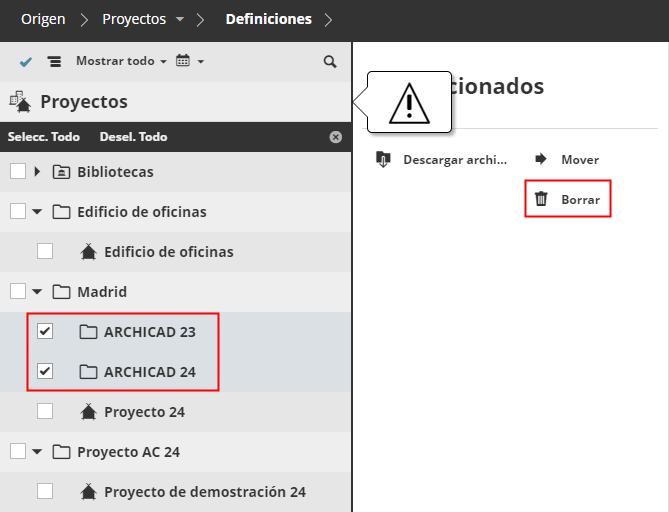Click the Descargar archi... button

click(442, 160)
